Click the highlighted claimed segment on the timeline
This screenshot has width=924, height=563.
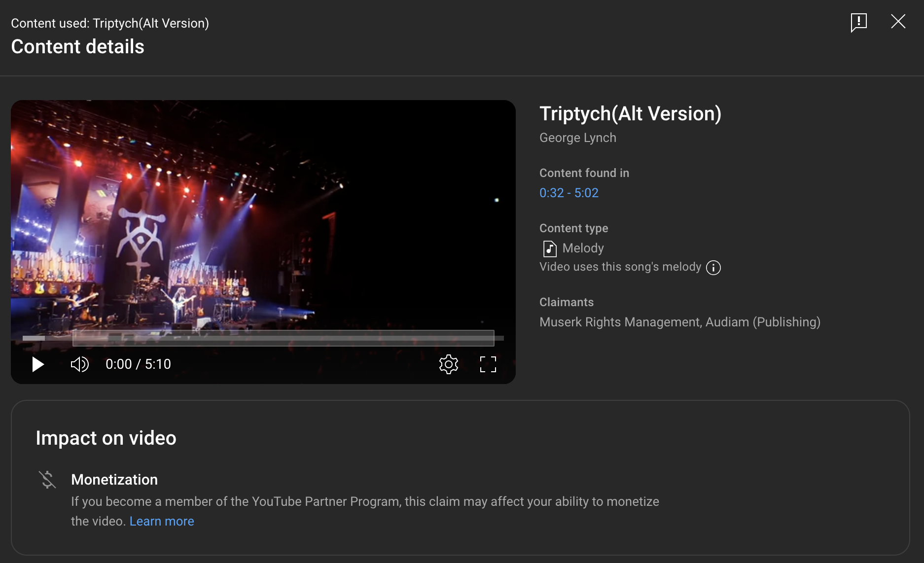283,338
